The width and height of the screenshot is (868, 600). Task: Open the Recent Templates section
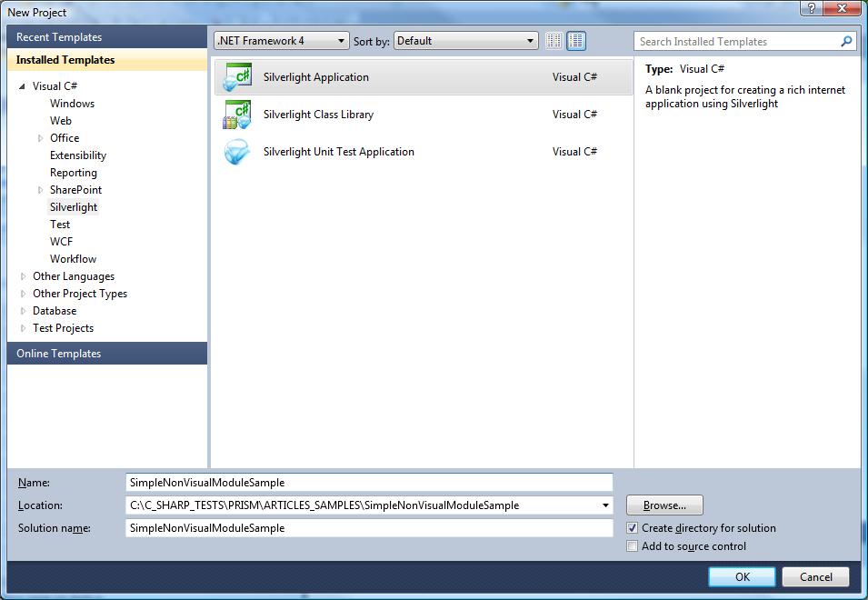click(107, 37)
